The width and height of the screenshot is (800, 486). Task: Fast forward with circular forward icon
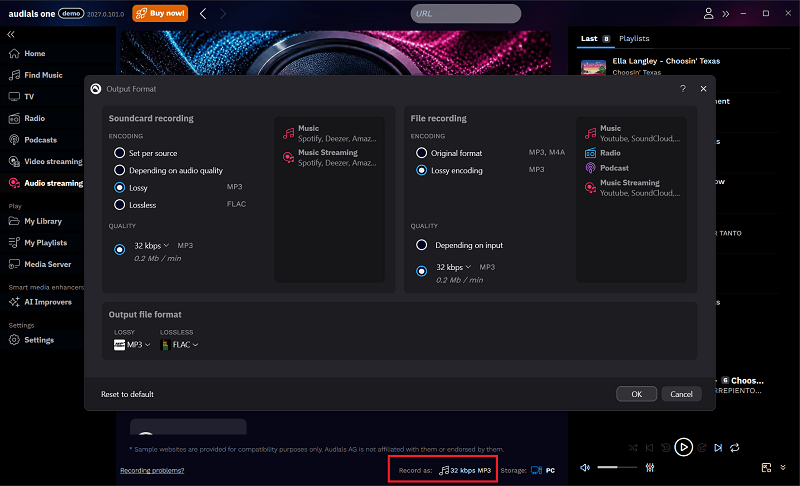pyautogui.click(x=702, y=448)
